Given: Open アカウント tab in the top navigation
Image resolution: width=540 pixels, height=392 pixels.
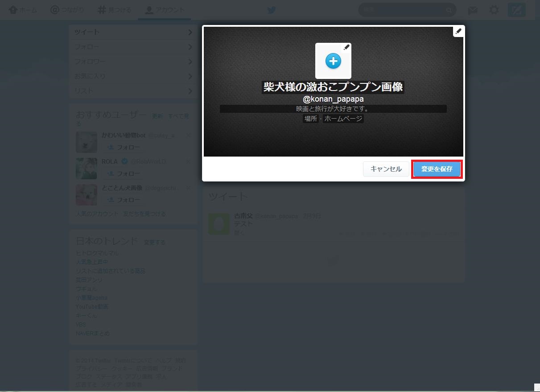Looking at the screenshot, I should (x=165, y=10).
